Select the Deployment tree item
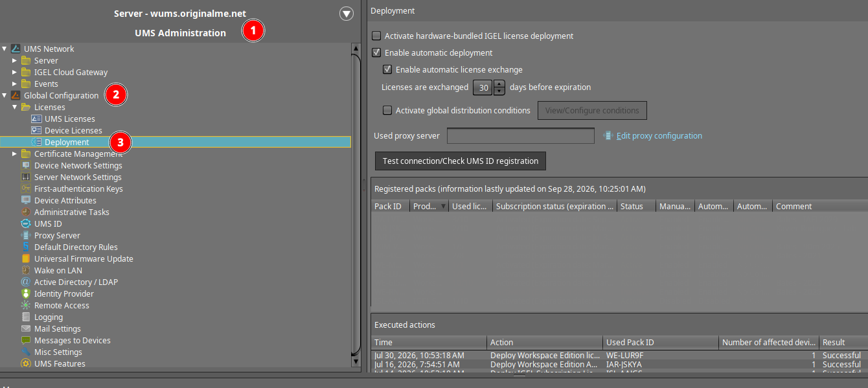The image size is (868, 388). [x=176, y=143]
